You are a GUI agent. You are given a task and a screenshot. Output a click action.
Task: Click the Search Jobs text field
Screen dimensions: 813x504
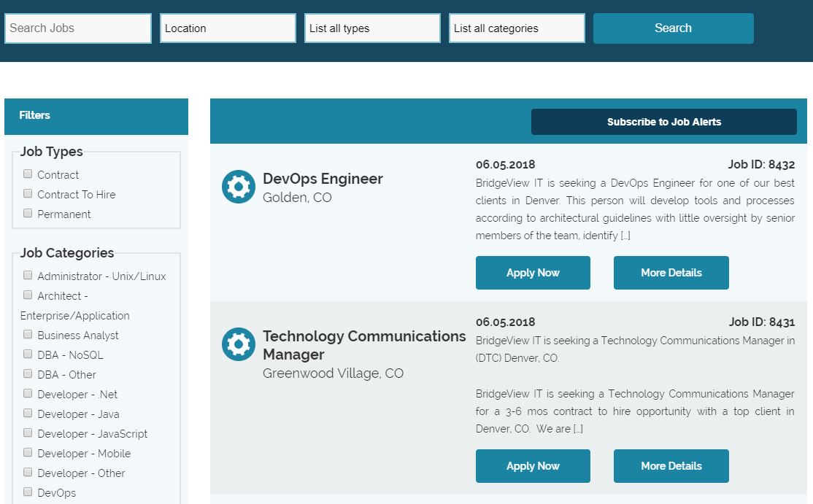[78, 28]
